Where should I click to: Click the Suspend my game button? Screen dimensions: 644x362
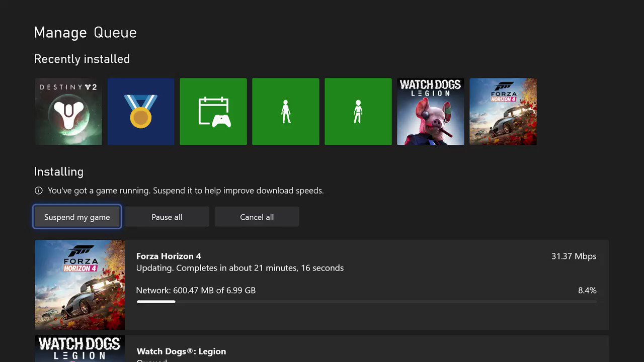pos(77,217)
